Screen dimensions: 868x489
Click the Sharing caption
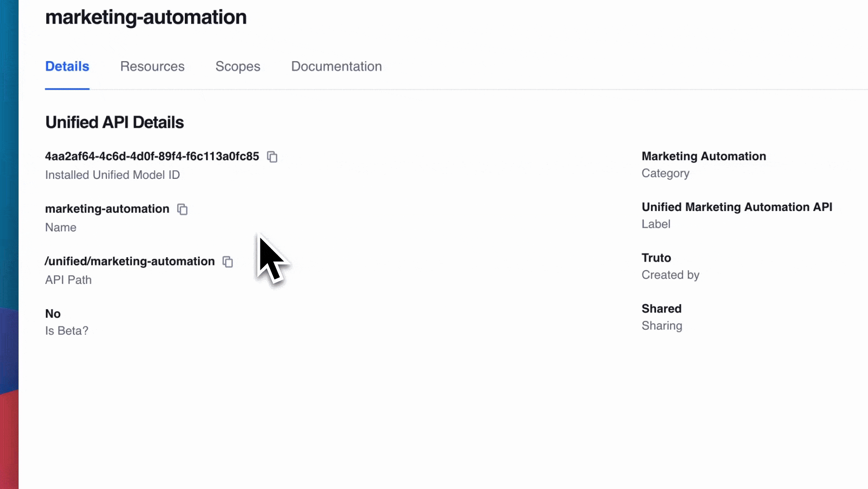click(x=662, y=326)
